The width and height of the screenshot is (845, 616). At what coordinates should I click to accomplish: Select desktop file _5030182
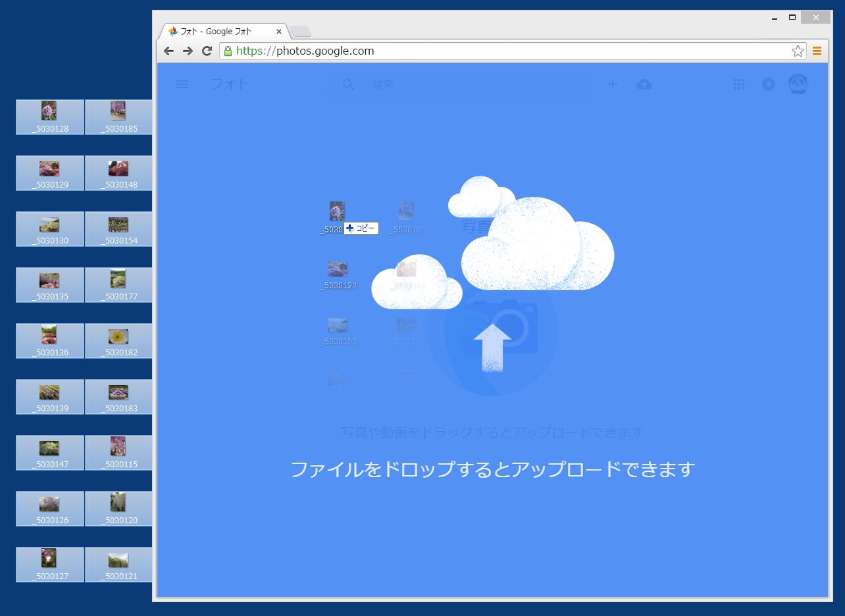119,341
